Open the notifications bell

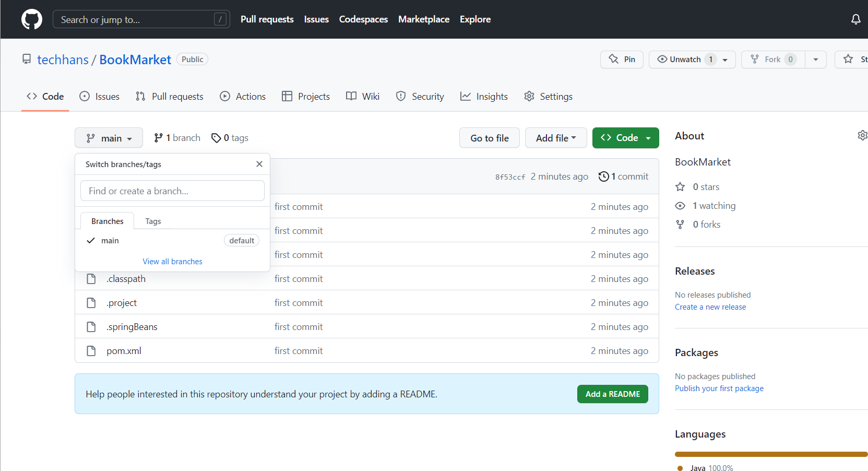coord(856,19)
